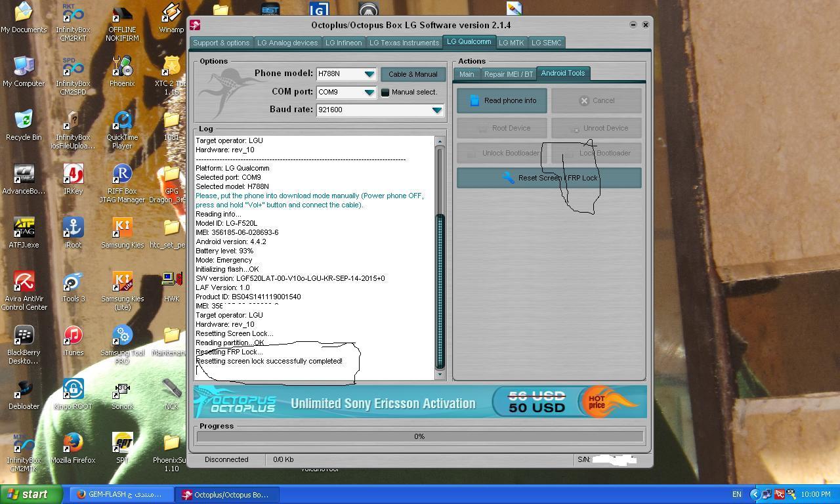
Task: Click the Reset Screen / FRP Lock button
Action: click(x=549, y=178)
